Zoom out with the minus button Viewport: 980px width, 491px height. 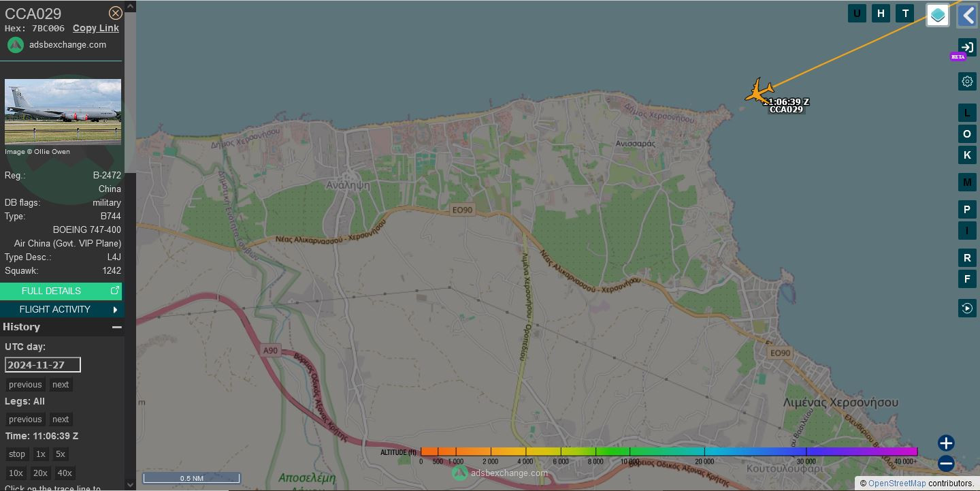pyautogui.click(x=946, y=464)
